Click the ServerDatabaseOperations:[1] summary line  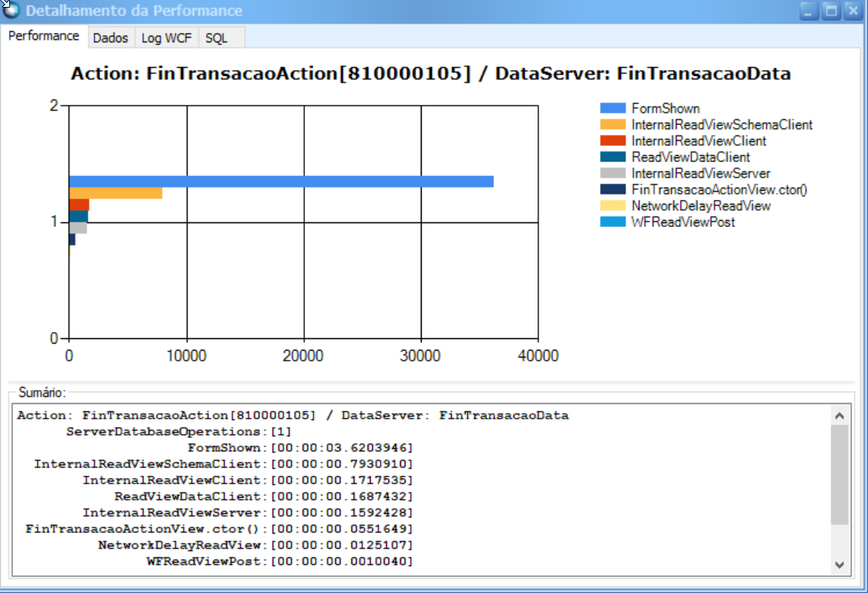pos(179,432)
